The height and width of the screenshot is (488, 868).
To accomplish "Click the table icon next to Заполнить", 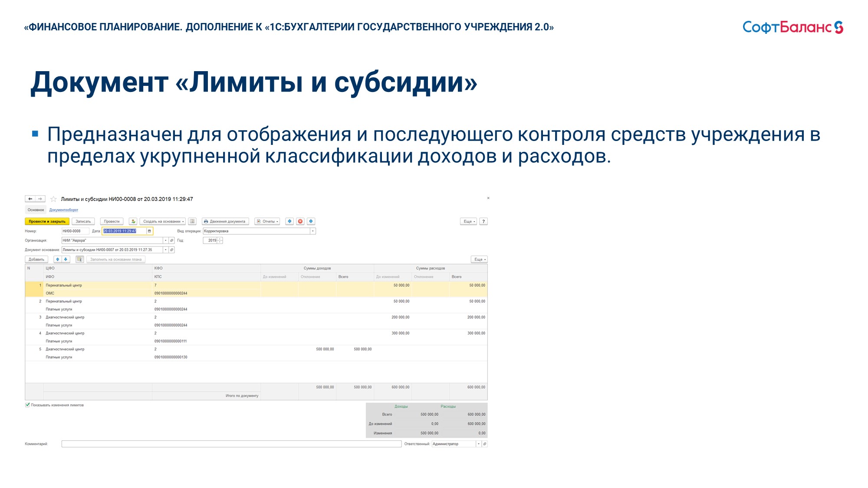I will [x=80, y=259].
